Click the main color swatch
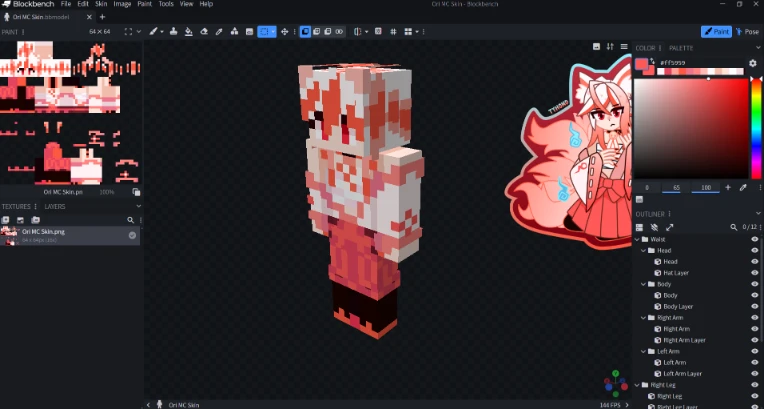Image resolution: width=764 pixels, height=409 pixels. [x=642, y=63]
